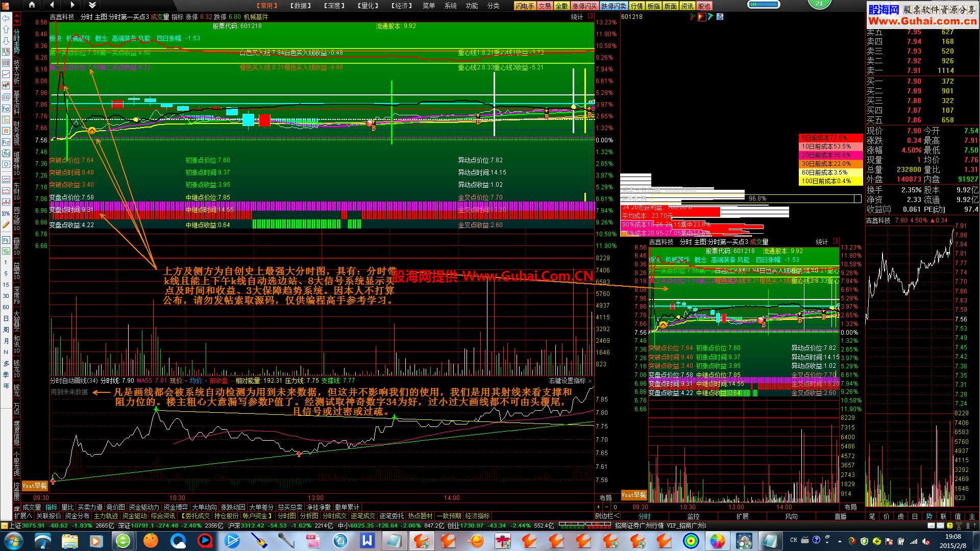Open the 【深度】 menu
The image size is (980, 551).
tap(334, 6)
